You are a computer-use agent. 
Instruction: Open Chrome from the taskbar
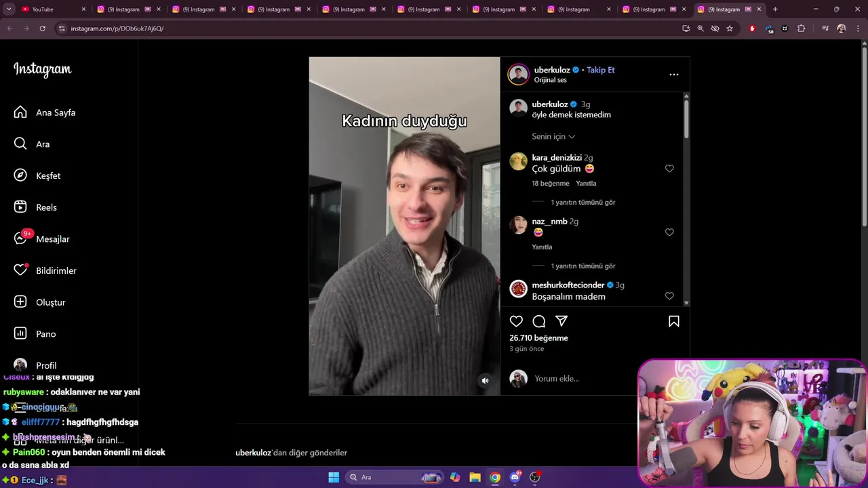(495, 477)
